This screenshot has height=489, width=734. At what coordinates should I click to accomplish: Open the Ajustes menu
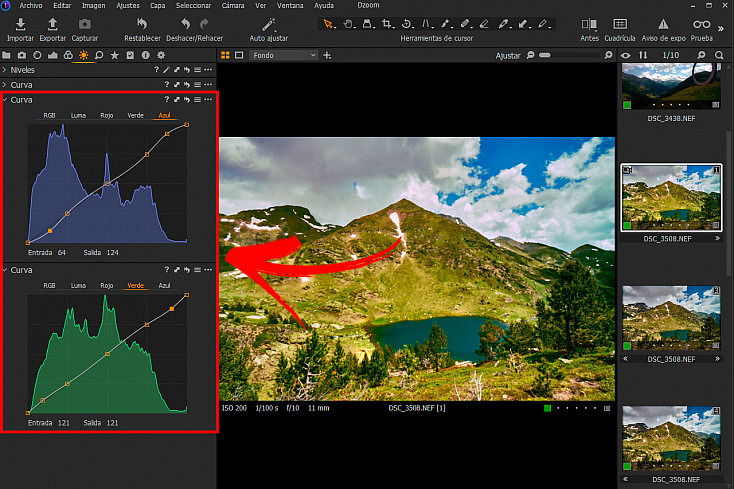[128, 5]
